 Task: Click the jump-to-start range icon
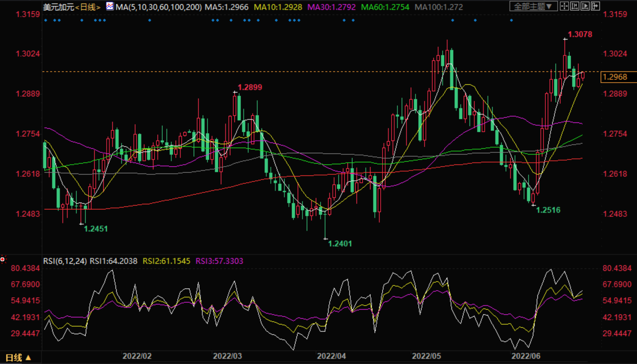[575, 6]
